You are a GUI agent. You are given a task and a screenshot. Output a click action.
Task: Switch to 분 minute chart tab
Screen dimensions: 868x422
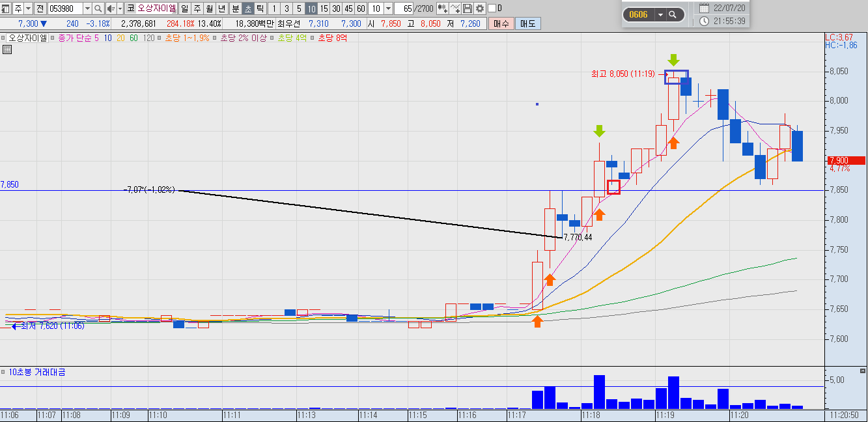point(235,8)
